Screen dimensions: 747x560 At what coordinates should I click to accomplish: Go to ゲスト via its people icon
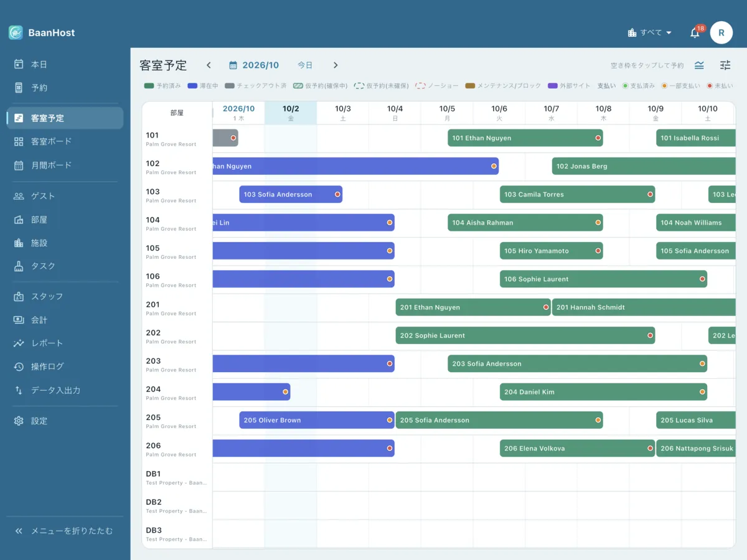tap(19, 196)
